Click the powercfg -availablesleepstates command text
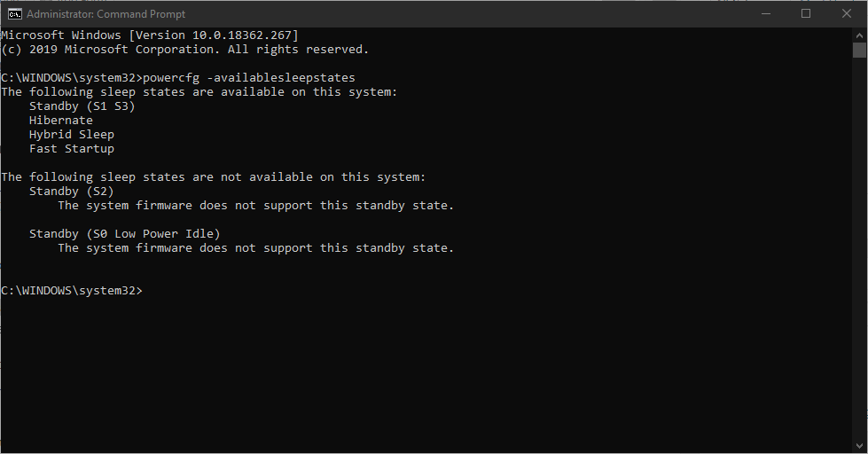 (249, 77)
